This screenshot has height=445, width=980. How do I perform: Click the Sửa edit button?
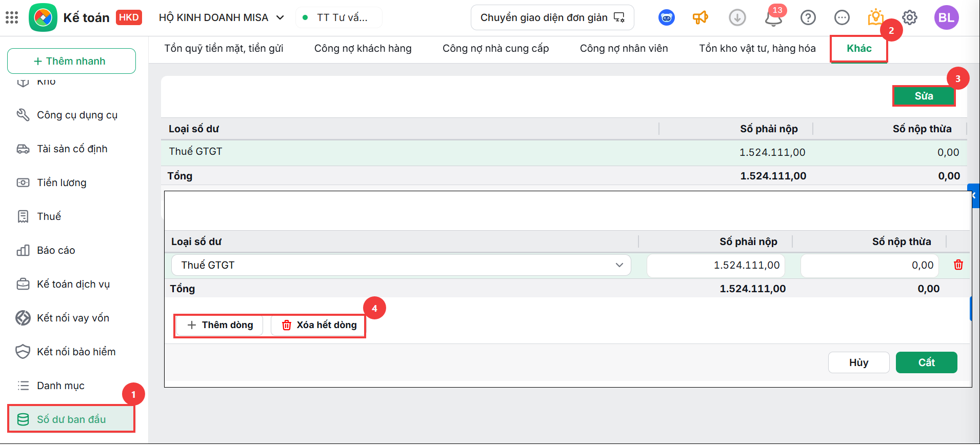[x=924, y=96]
